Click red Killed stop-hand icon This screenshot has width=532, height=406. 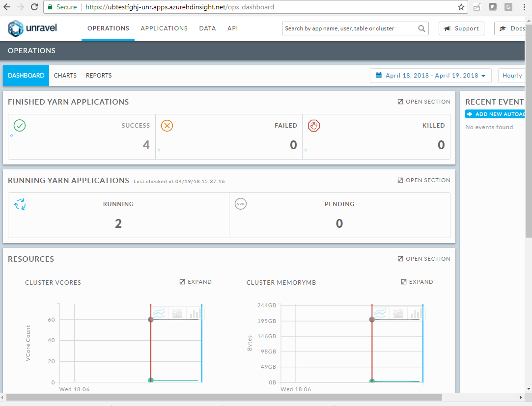(314, 126)
